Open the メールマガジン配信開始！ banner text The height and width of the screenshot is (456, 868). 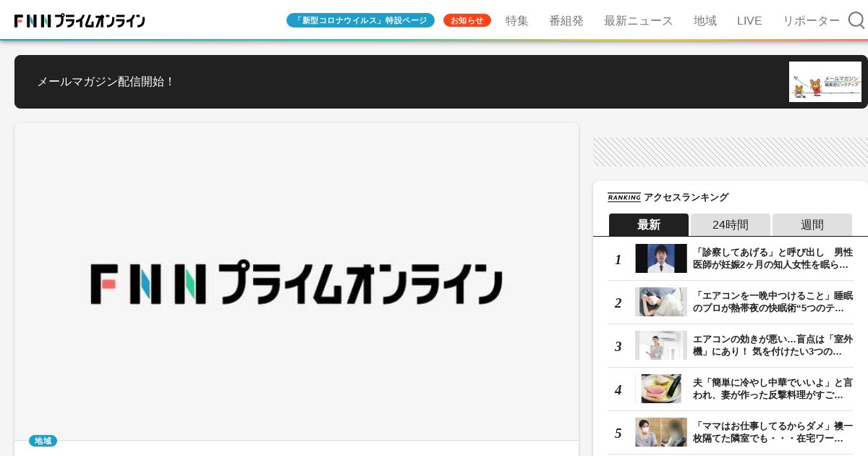[106, 82]
